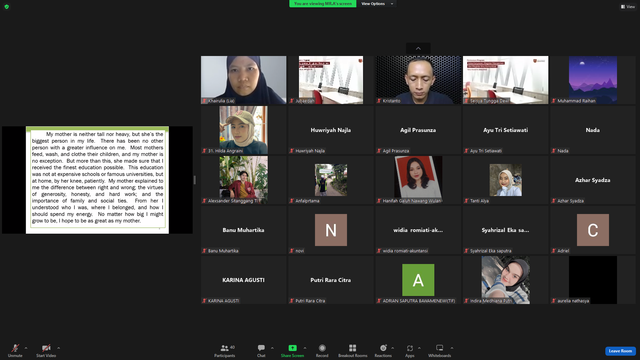Open Breakout Rooms
Screen dimensions: 640x360
pos(353,350)
